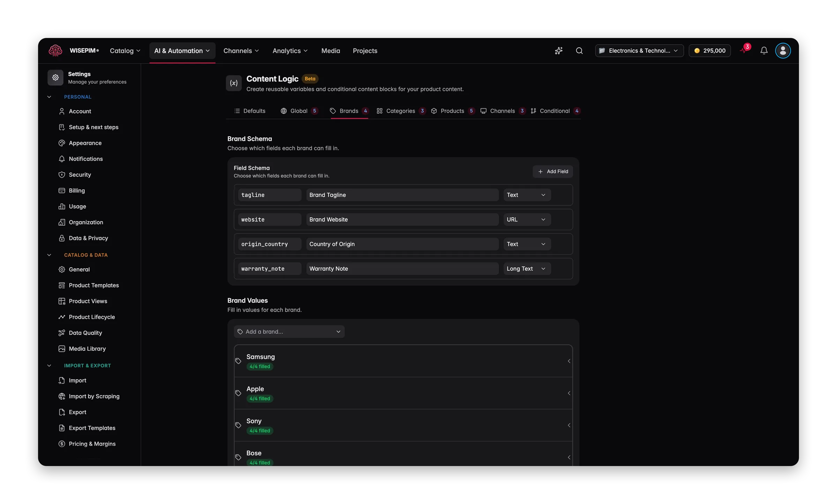The width and height of the screenshot is (837, 504).
Task: Expand the Samsung brand row chevron
Action: coord(569,361)
